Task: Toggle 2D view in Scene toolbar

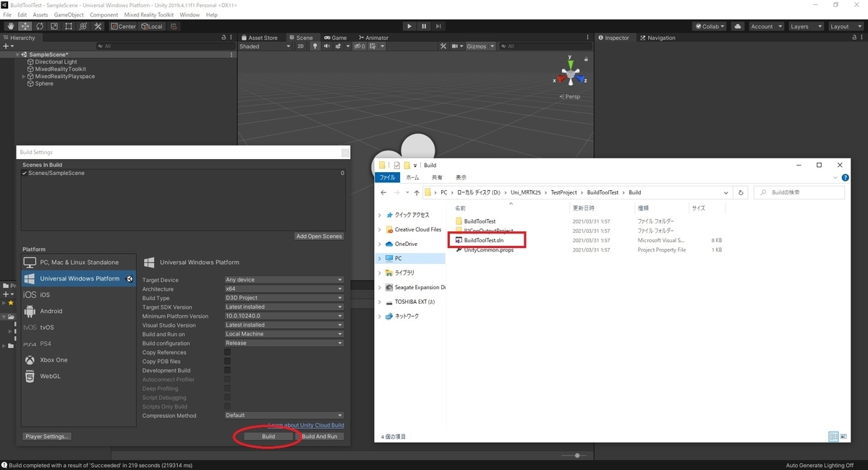Action: coord(300,46)
